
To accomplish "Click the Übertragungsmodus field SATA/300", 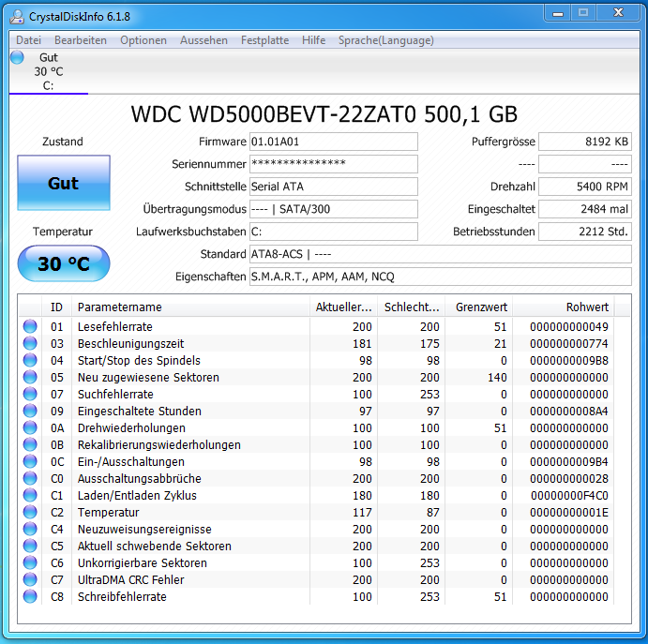I will [334, 209].
